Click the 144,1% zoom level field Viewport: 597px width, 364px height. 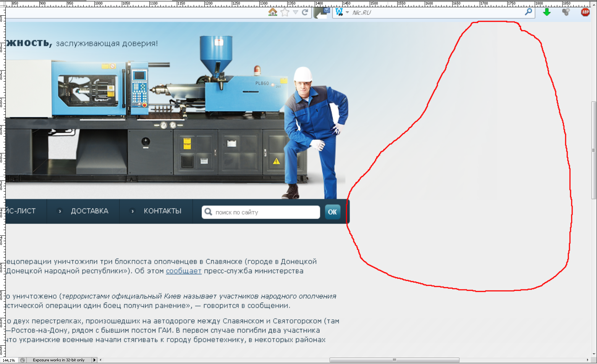tap(9, 360)
